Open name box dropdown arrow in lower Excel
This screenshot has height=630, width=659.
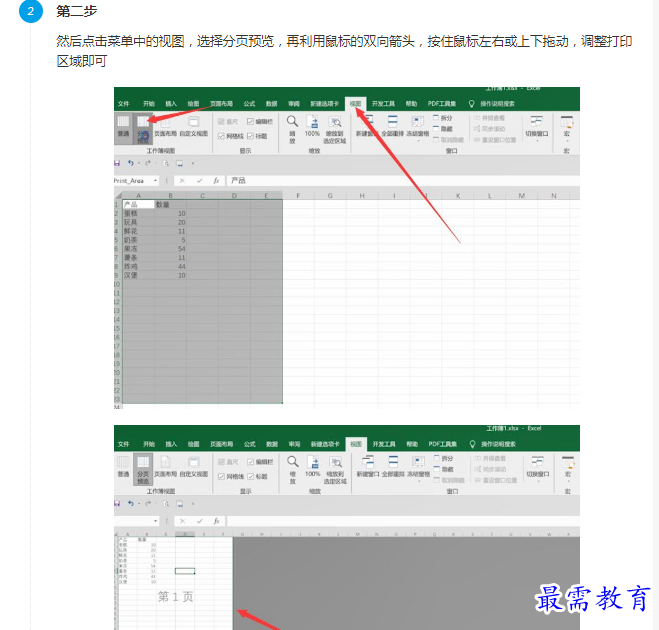pyautogui.click(x=156, y=521)
